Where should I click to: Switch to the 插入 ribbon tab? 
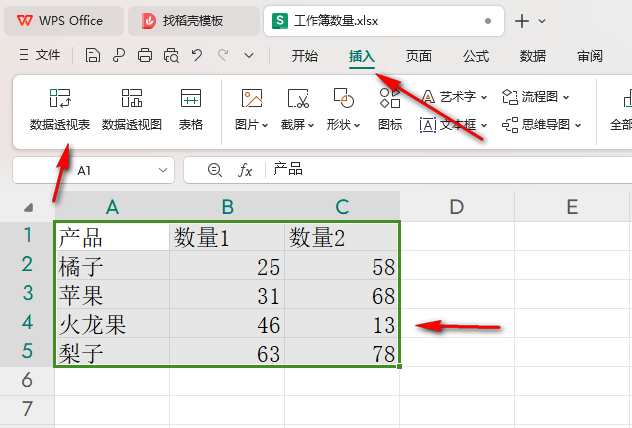[x=362, y=56]
